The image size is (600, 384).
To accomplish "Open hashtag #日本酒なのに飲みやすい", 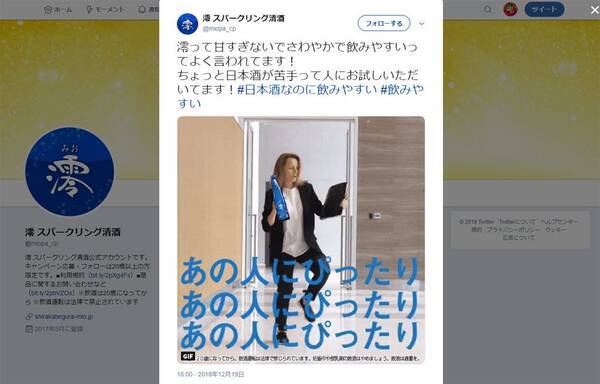I will [x=307, y=89].
